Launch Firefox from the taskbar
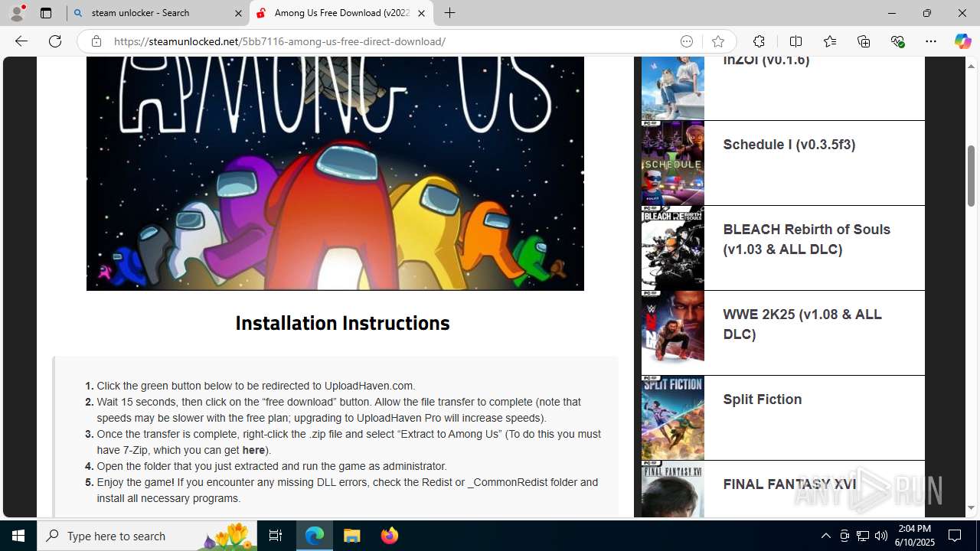 pyautogui.click(x=390, y=536)
